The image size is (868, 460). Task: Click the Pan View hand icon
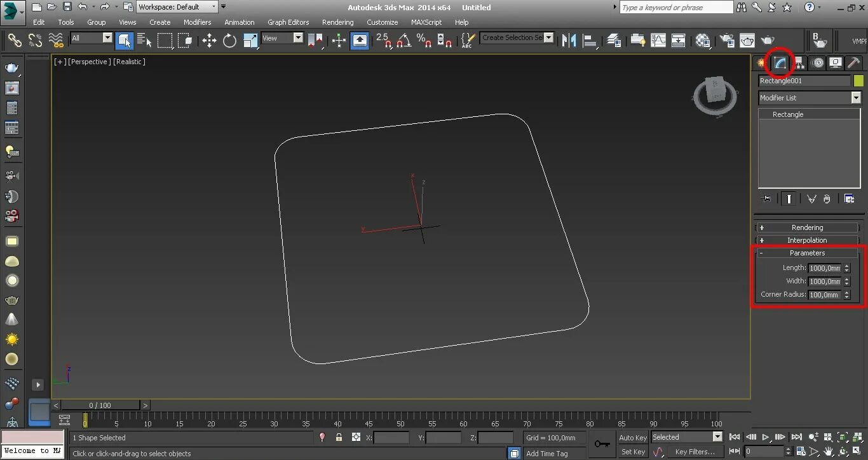tap(827, 451)
